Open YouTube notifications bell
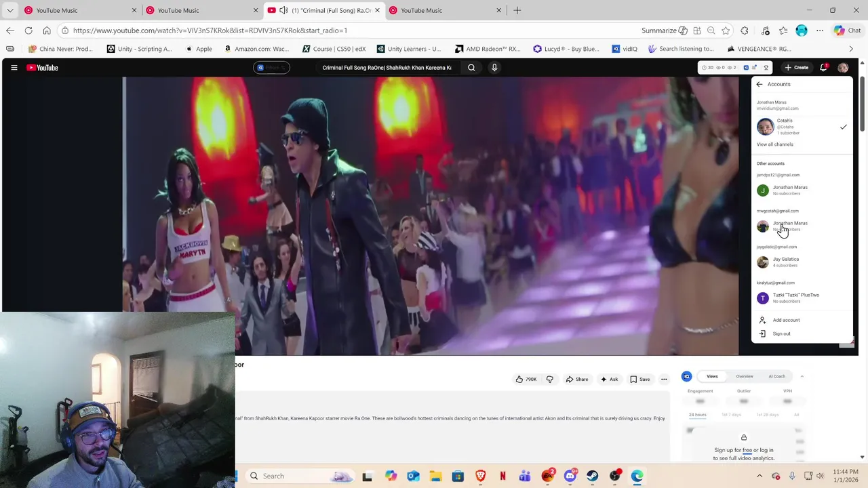The height and width of the screenshot is (488, 868). coord(823,68)
